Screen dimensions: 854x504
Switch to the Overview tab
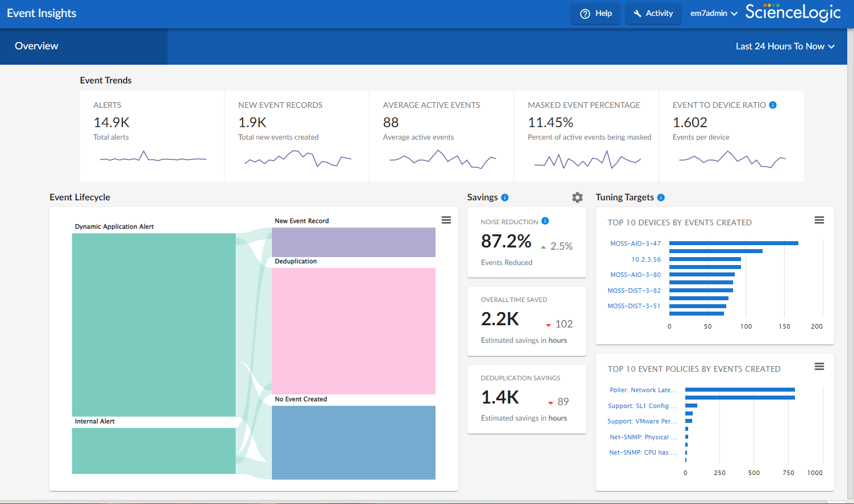click(x=36, y=46)
